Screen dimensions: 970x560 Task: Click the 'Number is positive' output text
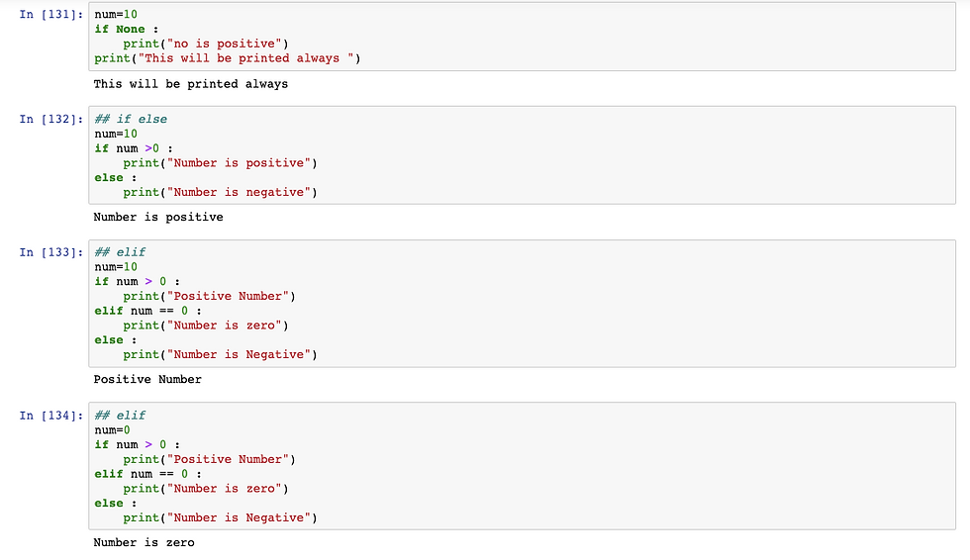[x=158, y=217]
